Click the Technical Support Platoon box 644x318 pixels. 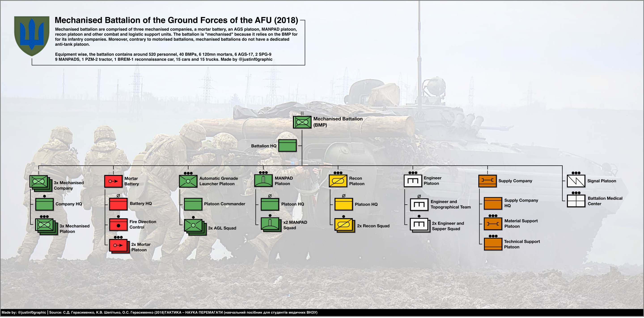[493, 244]
